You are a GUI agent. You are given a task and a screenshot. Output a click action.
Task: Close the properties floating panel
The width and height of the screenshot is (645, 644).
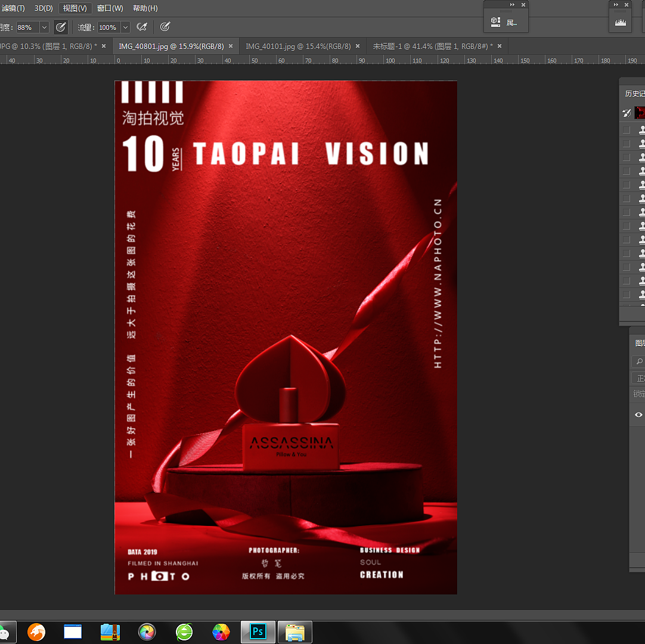523,5
